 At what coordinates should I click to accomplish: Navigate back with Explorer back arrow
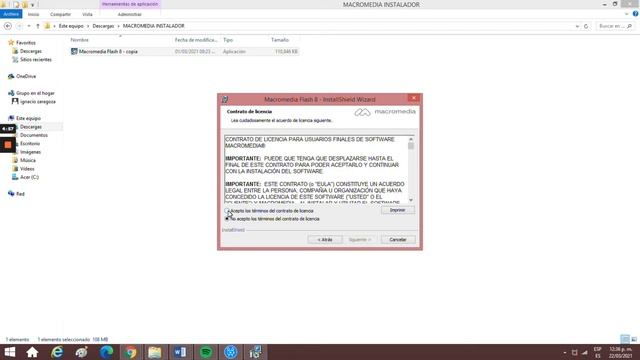pyautogui.click(x=8, y=26)
